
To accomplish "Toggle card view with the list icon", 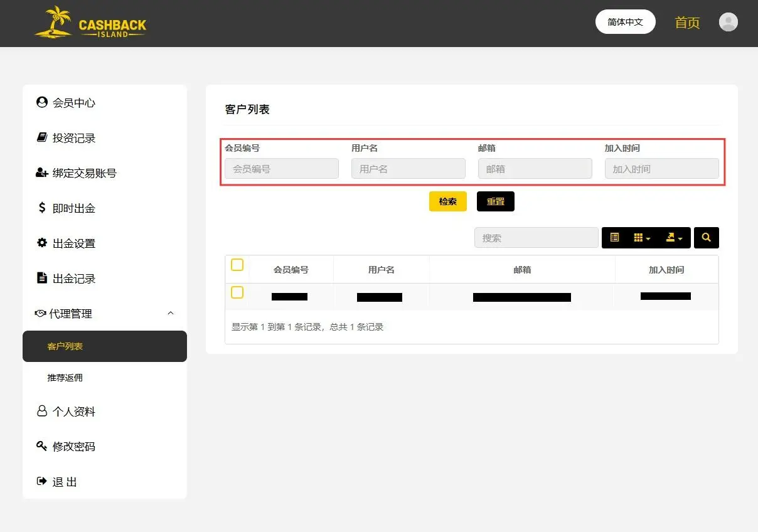I will tap(614, 238).
